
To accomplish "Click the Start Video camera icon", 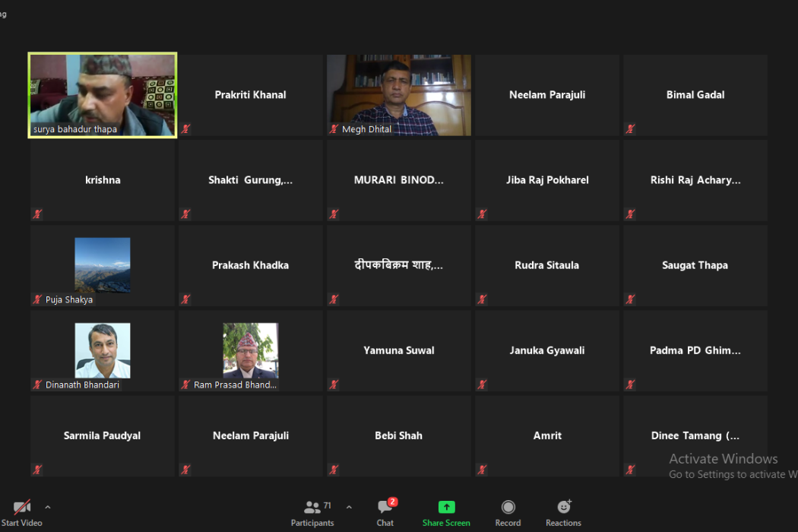I will (22, 507).
